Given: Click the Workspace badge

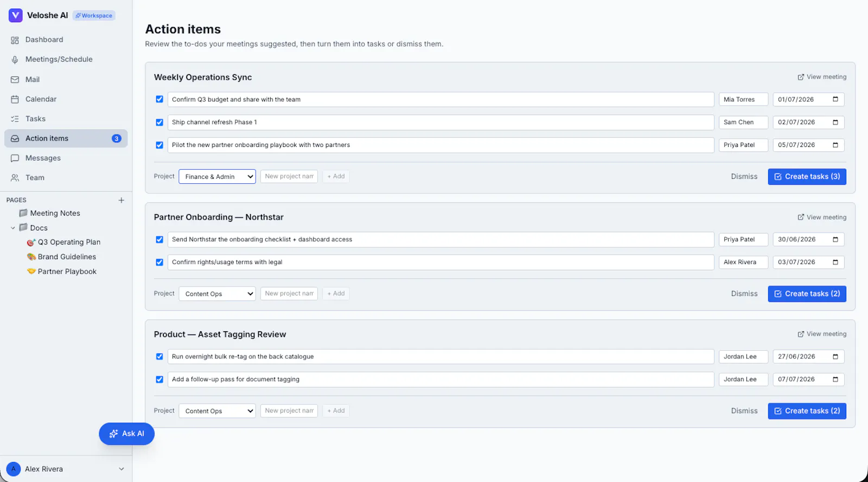Looking at the screenshot, I should pos(94,16).
